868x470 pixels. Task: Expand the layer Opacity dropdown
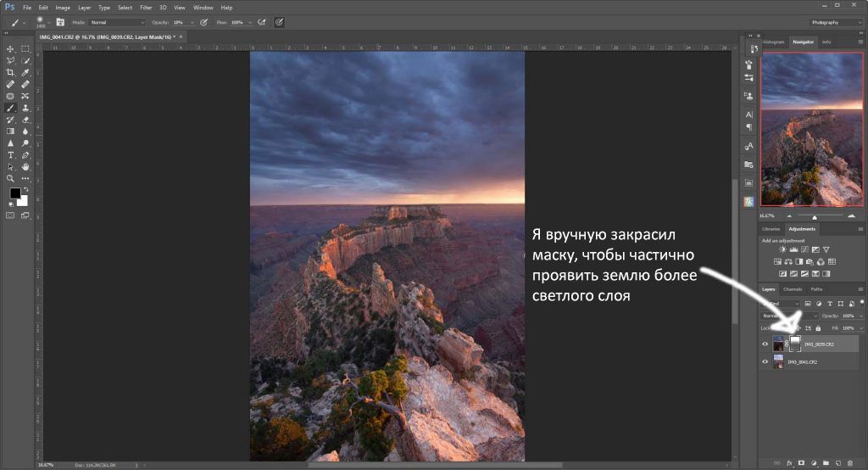pyautogui.click(x=860, y=316)
